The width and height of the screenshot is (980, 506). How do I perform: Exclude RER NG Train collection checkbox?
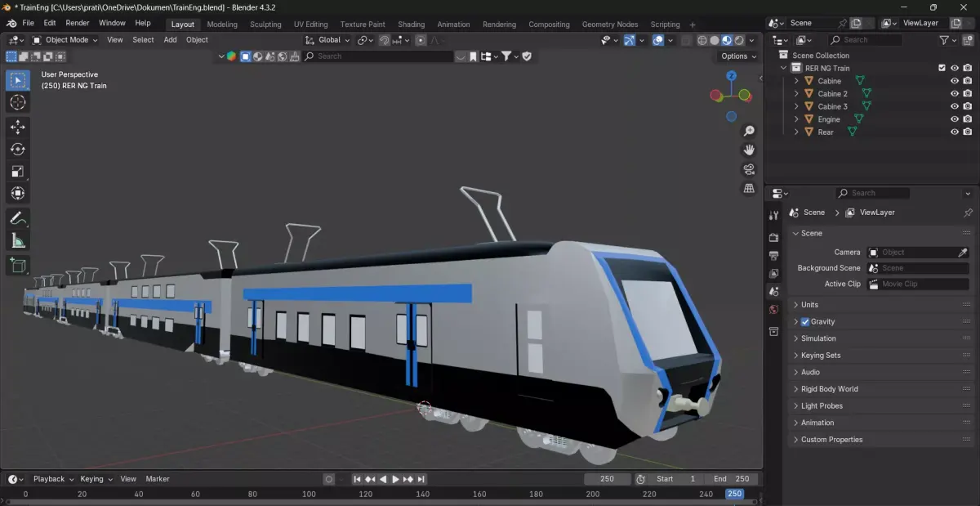coord(942,68)
